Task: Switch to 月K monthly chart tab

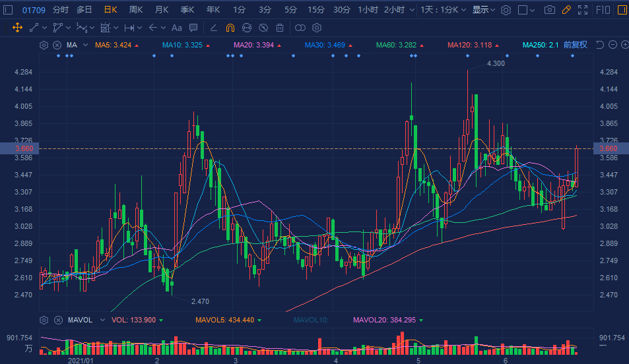Action: coord(162,10)
